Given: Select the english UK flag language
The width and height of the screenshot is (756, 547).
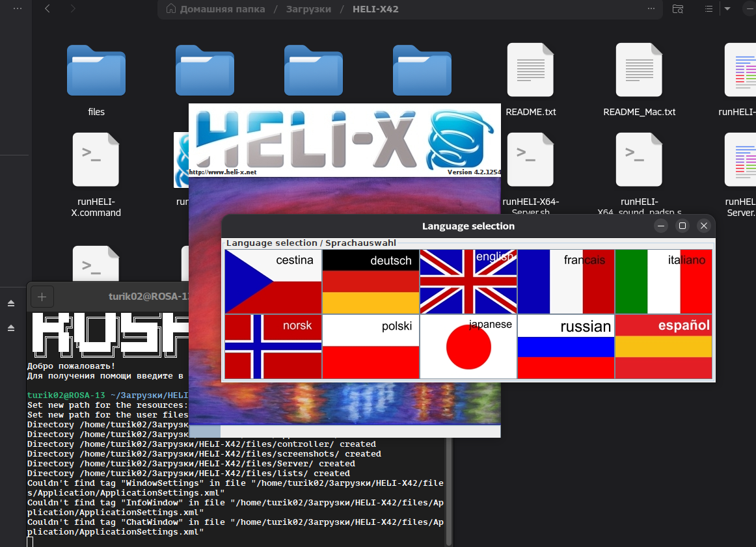Looking at the screenshot, I should point(468,282).
